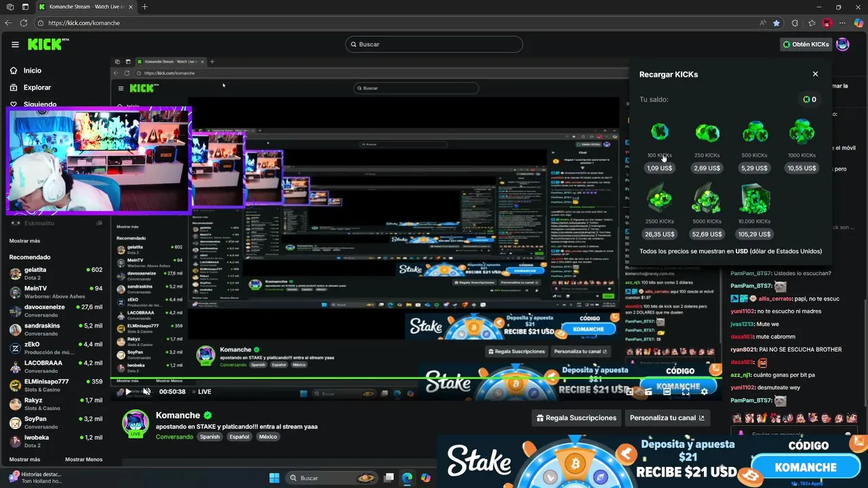Select the 2500 KICKs gem pile icon

pyautogui.click(x=659, y=198)
